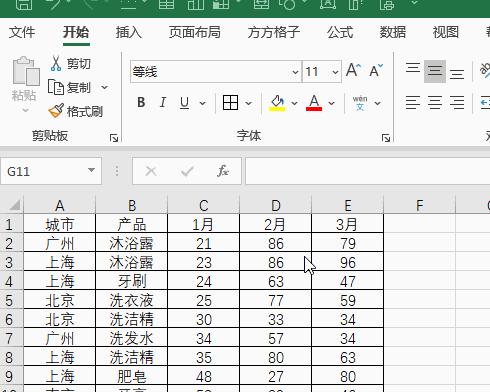Select row 5 header
This screenshot has width=490, height=392.
(11, 301)
